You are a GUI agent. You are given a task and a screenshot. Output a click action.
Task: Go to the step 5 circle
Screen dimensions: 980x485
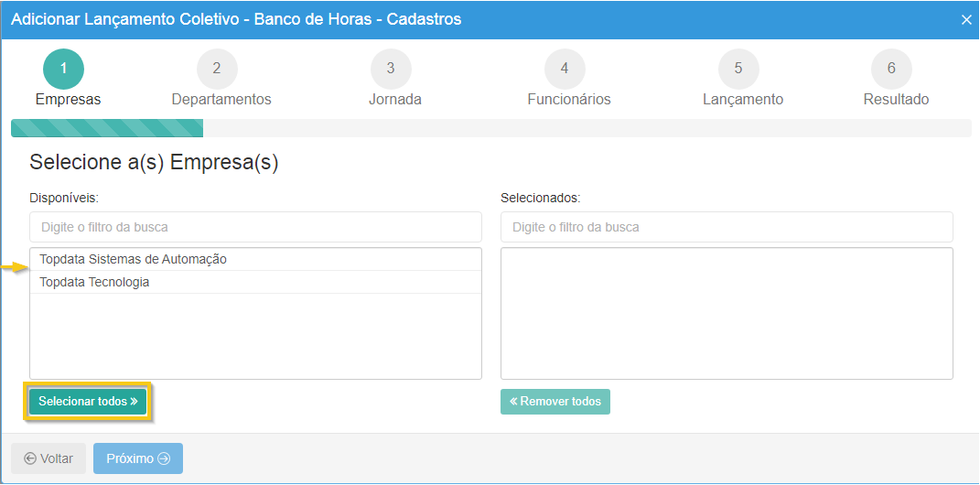coord(738,69)
